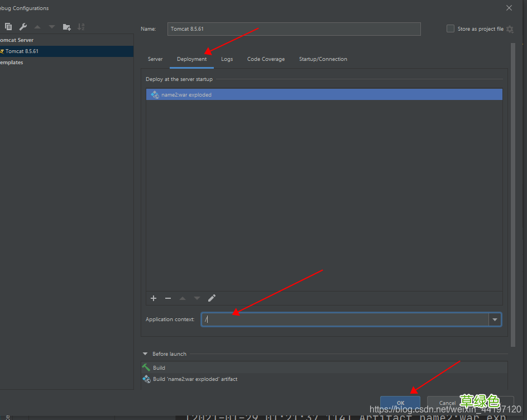Click the Cancel button
The width and height of the screenshot is (527, 420).
(447, 403)
